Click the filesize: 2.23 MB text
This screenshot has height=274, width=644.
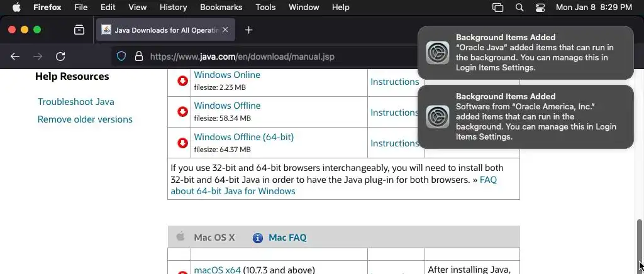(x=220, y=87)
